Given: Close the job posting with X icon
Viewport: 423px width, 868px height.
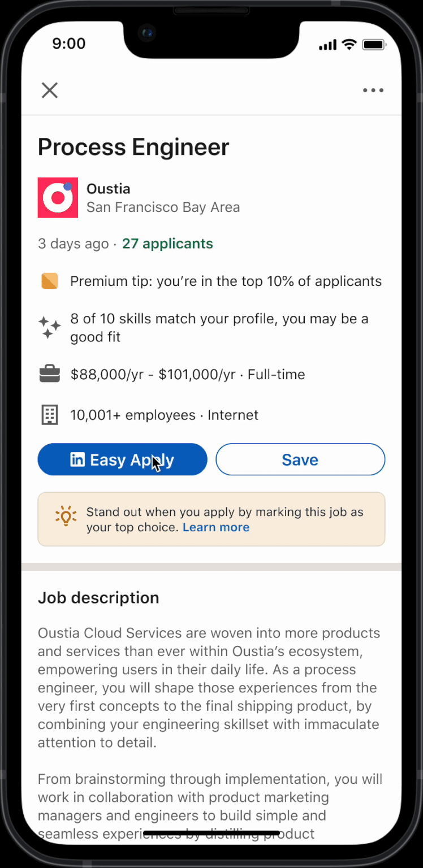Looking at the screenshot, I should 50,90.
